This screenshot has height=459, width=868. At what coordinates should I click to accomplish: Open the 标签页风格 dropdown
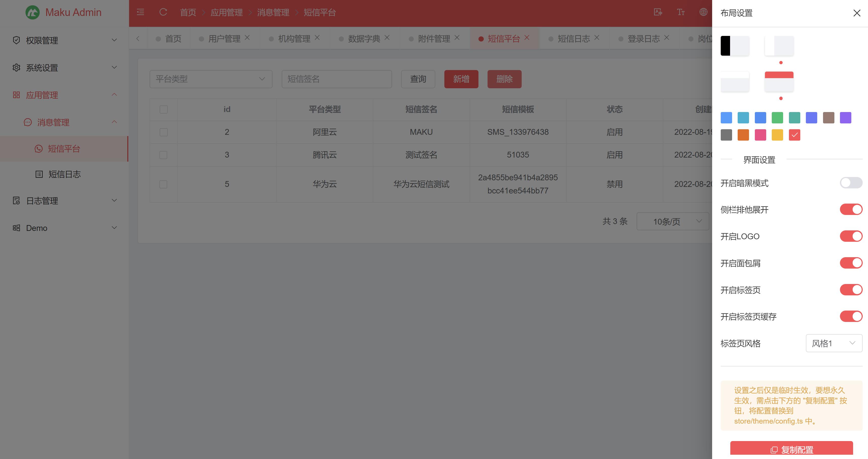834,343
